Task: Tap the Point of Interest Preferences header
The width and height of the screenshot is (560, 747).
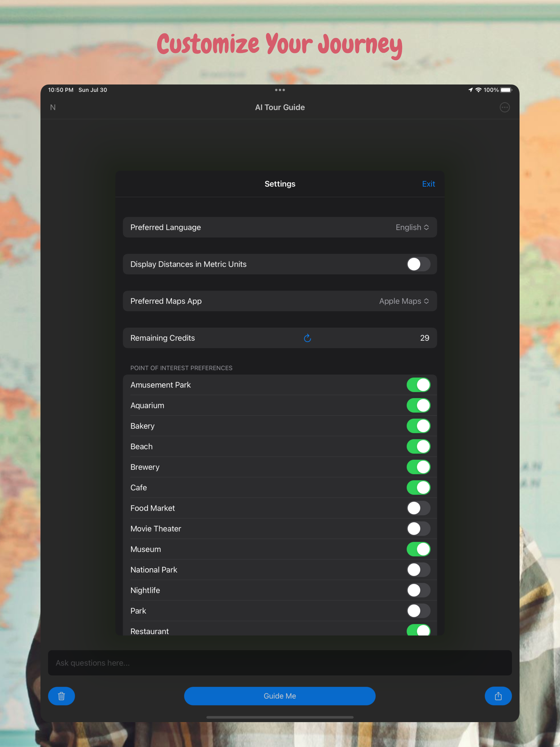Action: 181,368
